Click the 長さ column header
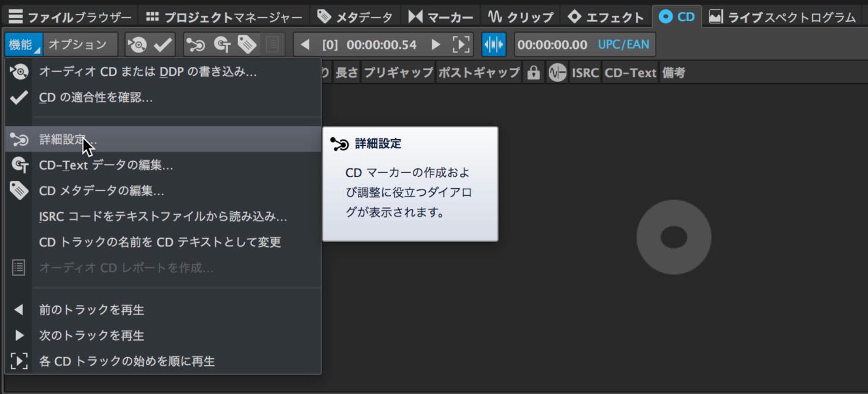 pos(346,73)
